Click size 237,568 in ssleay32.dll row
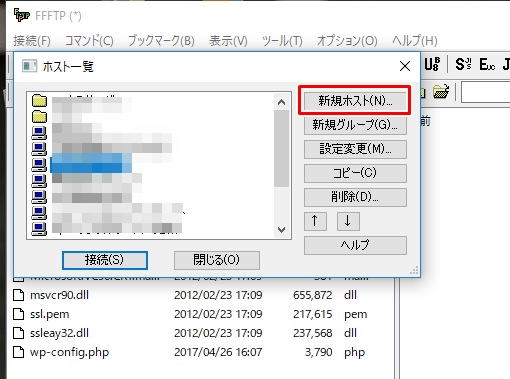 coord(313,333)
